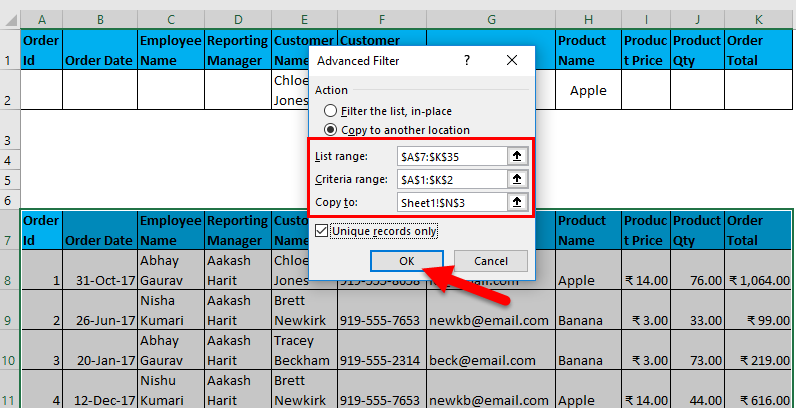
Task: Click date cell 31-Oct-17
Action: coord(100,270)
